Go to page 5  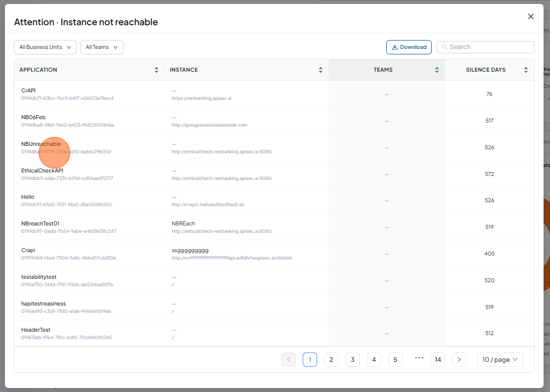[x=395, y=359]
